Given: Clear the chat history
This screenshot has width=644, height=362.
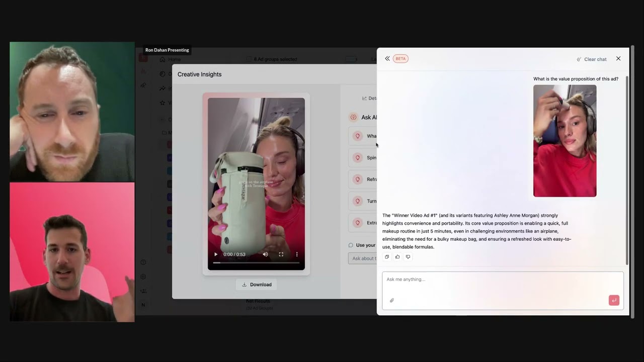Looking at the screenshot, I should (x=592, y=59).
